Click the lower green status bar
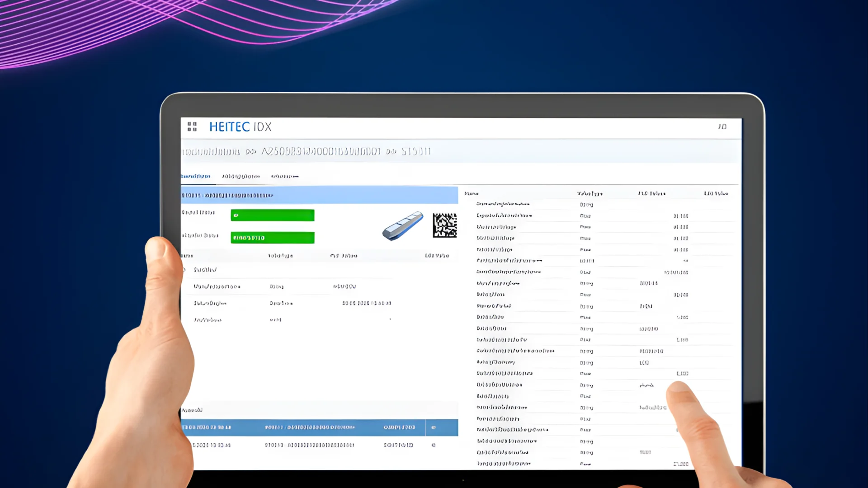Image resolution: width=868 pixels, height=488 pixels. tap(272, 238)
